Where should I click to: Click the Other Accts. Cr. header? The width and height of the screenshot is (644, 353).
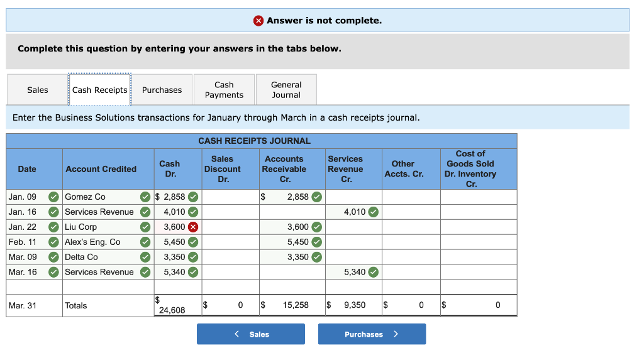pos(411,169)
